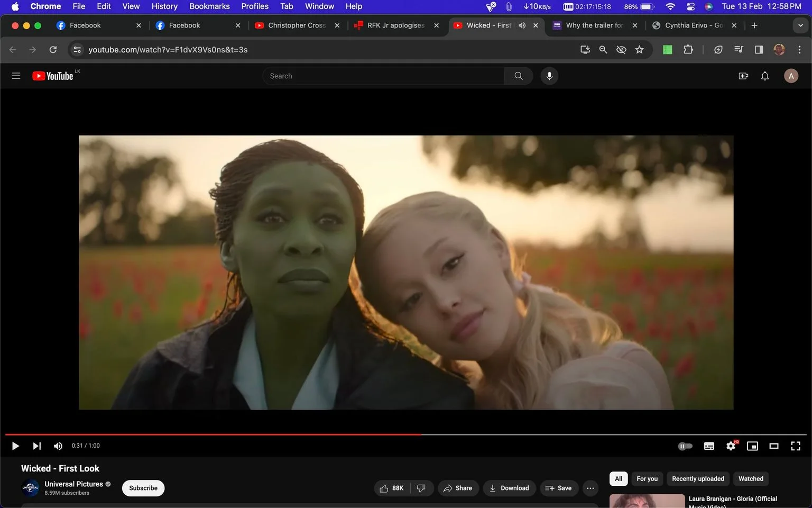812x508 pixels.
Task: Expand the tab search dropdown arrow
Action: [x=800, y=25]
